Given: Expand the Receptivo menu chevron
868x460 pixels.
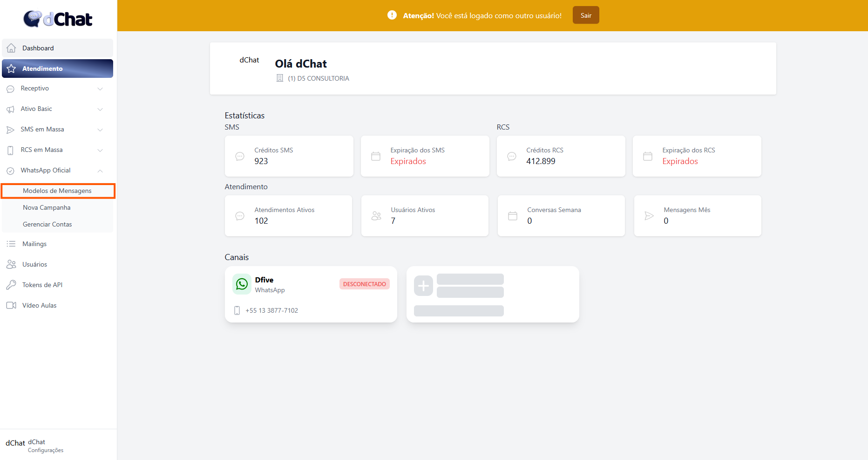Looking at the screenshot, I should [x=100, y=89].
